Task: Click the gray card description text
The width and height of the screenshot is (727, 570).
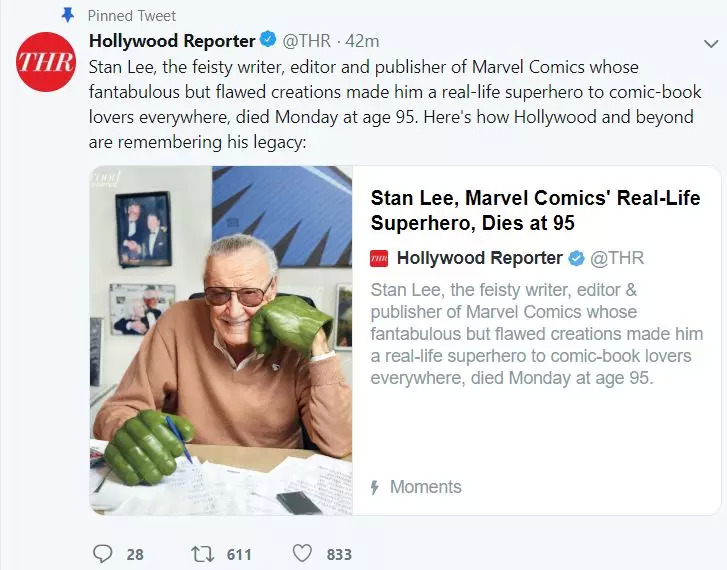Action: coord(536,334)
